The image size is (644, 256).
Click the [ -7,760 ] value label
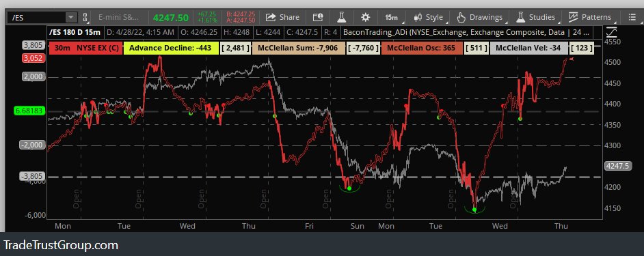363,48
